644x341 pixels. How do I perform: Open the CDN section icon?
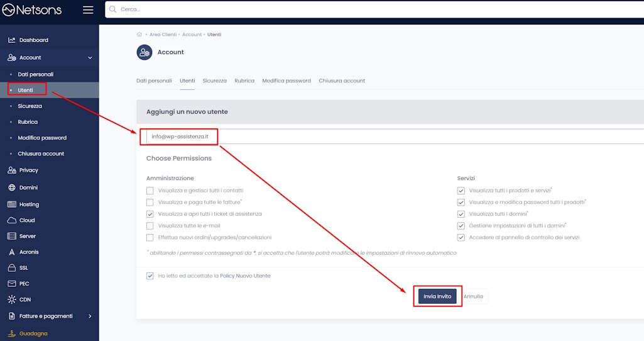coord(11,299)
